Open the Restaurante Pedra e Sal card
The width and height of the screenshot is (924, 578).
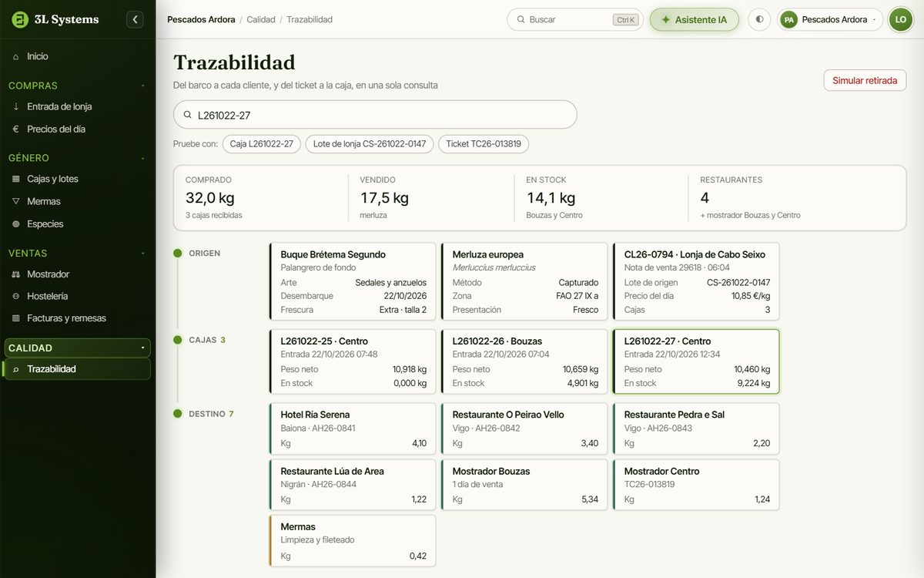point(696,428)
